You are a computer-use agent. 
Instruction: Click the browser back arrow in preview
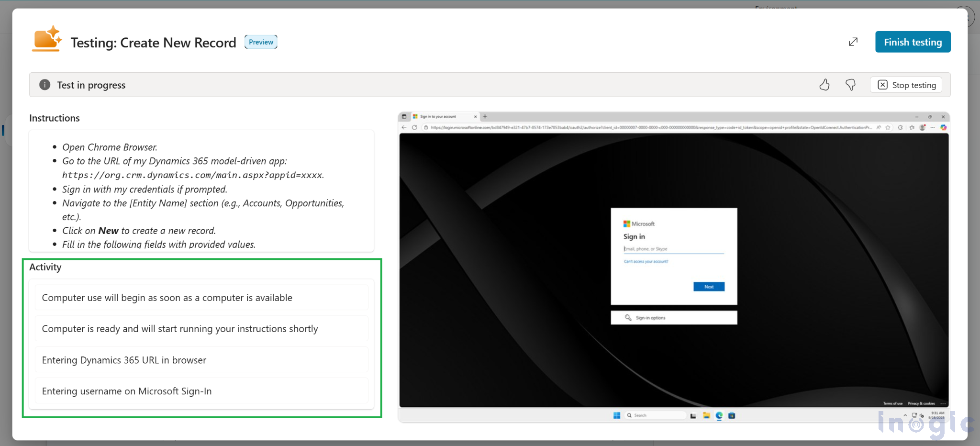404,127
